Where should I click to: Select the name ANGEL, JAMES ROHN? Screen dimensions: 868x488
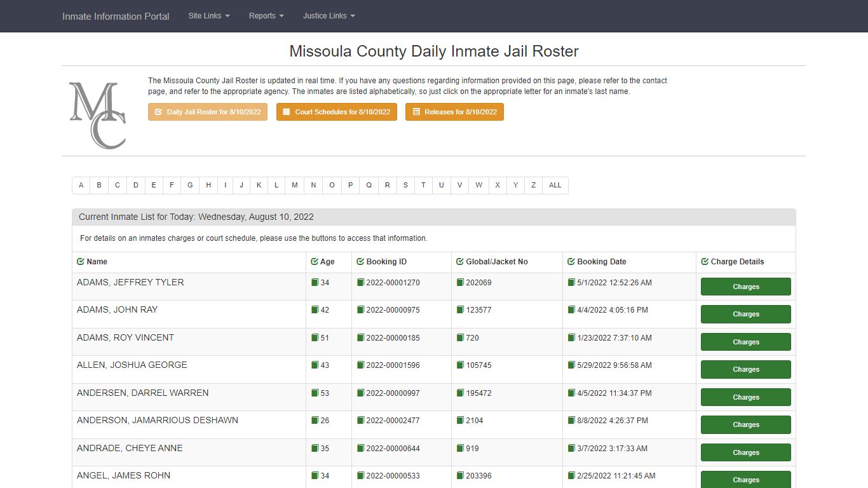(x=123, y=475)
